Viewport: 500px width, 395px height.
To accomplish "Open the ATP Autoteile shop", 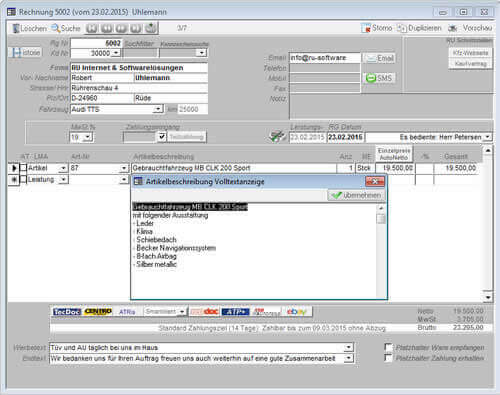I will 267,312.
